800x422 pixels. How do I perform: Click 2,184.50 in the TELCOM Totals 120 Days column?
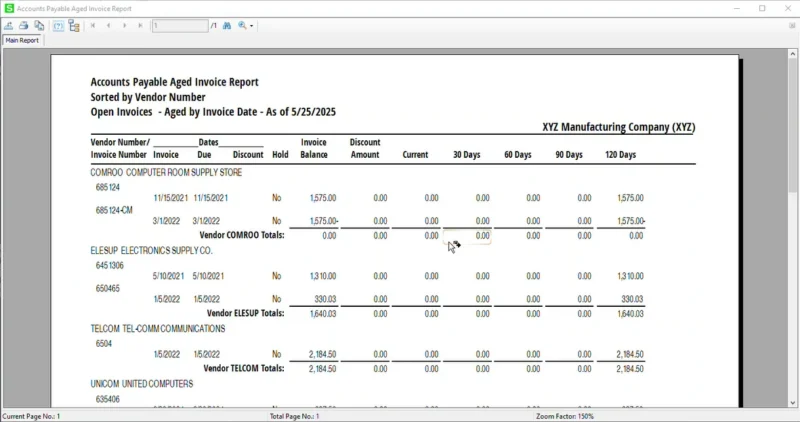[630, 369]
